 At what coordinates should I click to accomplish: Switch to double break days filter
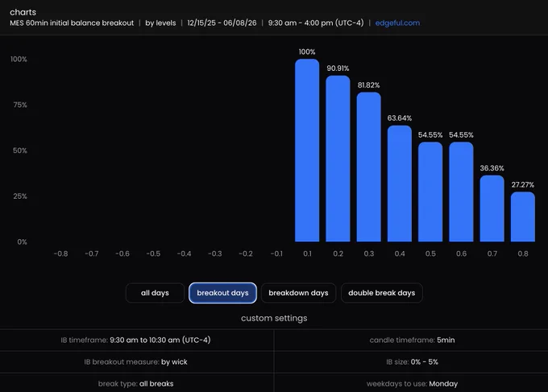pyautogui.click(x=382, y=293)
